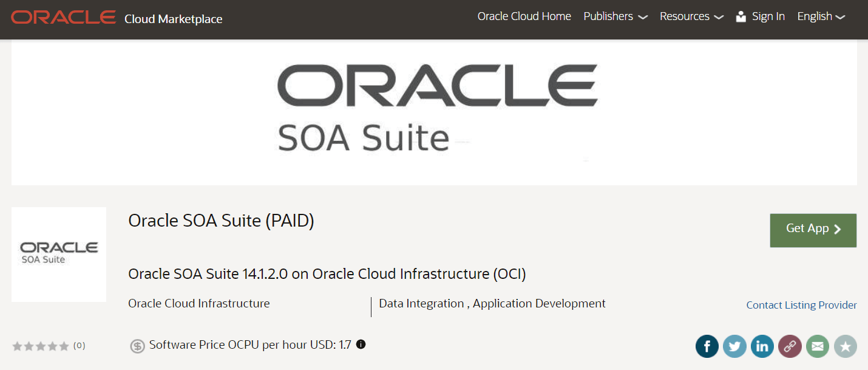
Task: Click the five-star rating row
Action: (41, 346)
